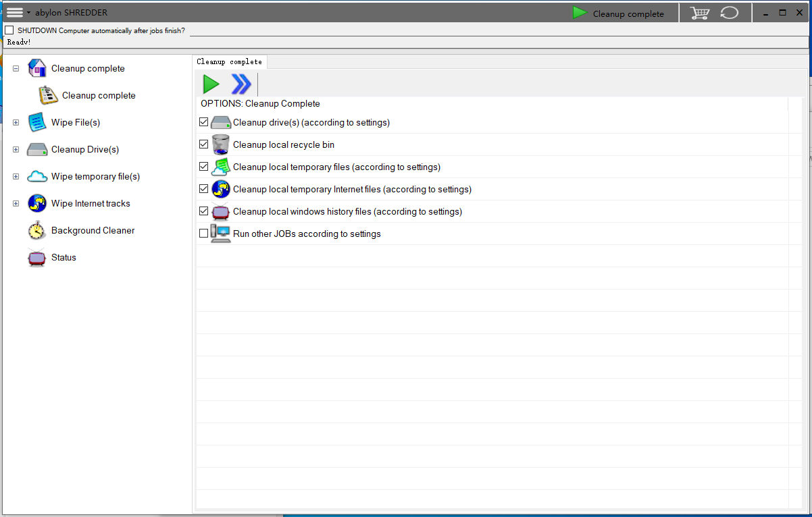The height and width of the screenshot is (517, 812).
Task: Start cleanup with the green play toolbar icon
Action: tap(211, 84)
